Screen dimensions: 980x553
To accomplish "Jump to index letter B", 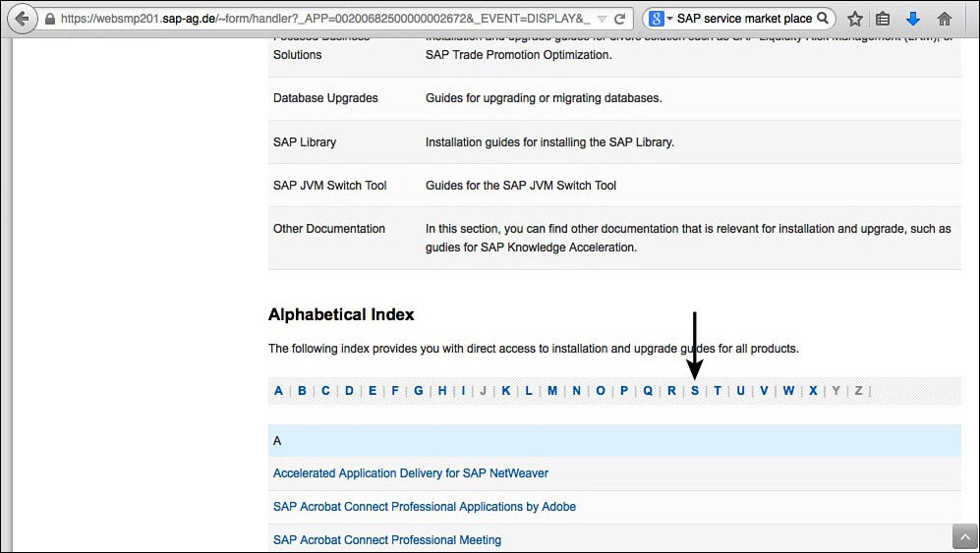I will pos(302,391).
